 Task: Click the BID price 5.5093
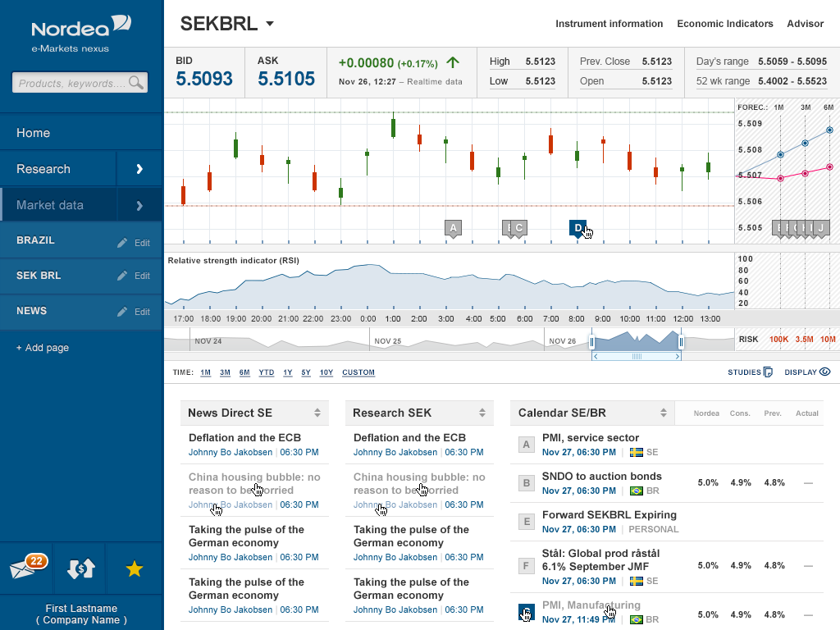(x=204, y=79)
